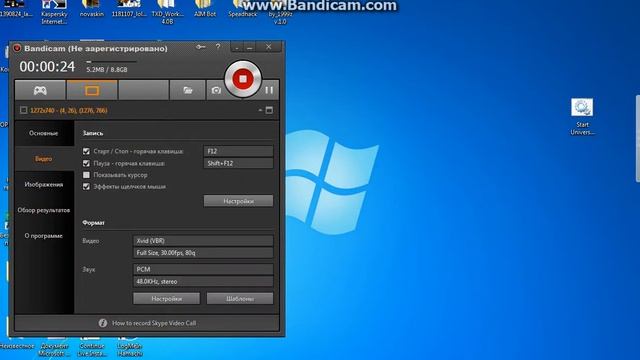Click the Шаблоны button
Screen dimensions: 640x360
tap(240, 298)
